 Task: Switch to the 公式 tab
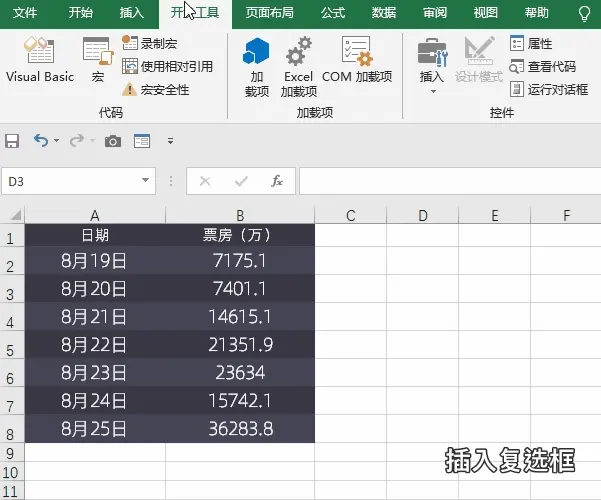(x=333, y=13)
